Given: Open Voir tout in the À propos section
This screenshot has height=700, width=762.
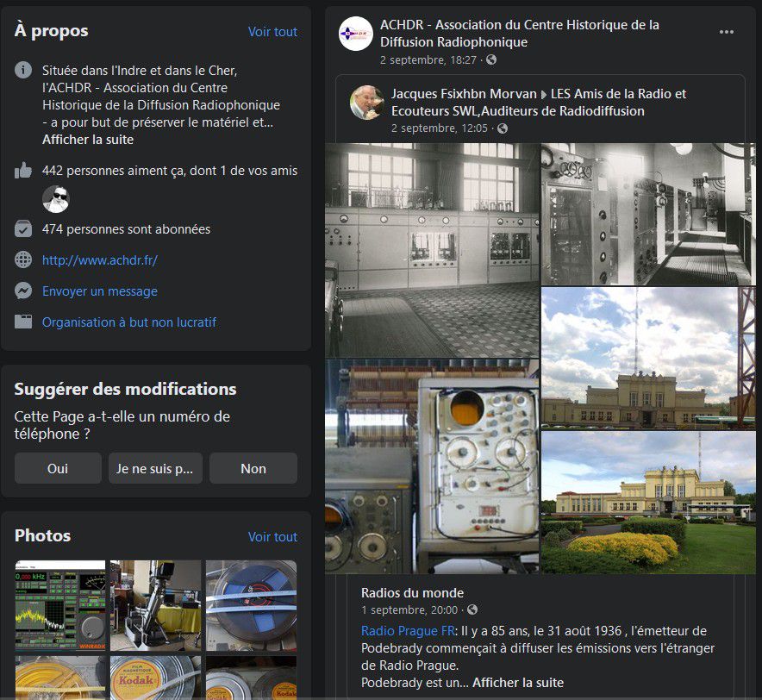Looking at the screenshot, I should pos(272,32).
